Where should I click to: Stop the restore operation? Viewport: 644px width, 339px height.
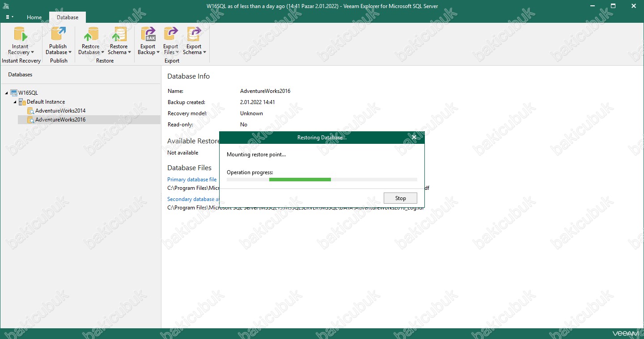click(400, 198)
